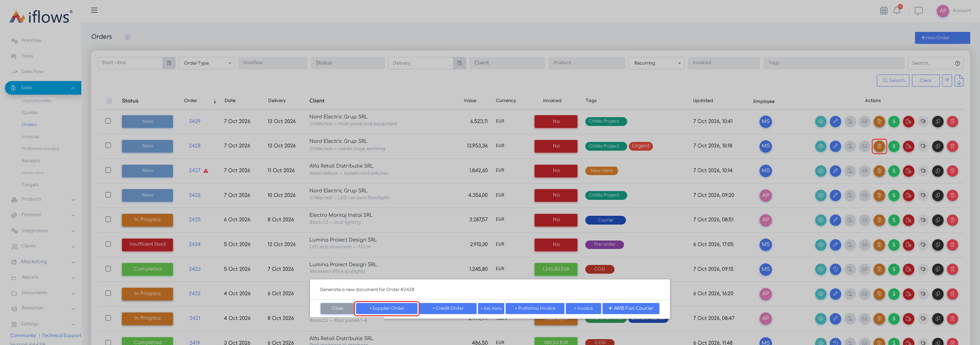Check the box for order 2424
The height and width of the screenshot is (345, 980).
(x=108, y=244)
